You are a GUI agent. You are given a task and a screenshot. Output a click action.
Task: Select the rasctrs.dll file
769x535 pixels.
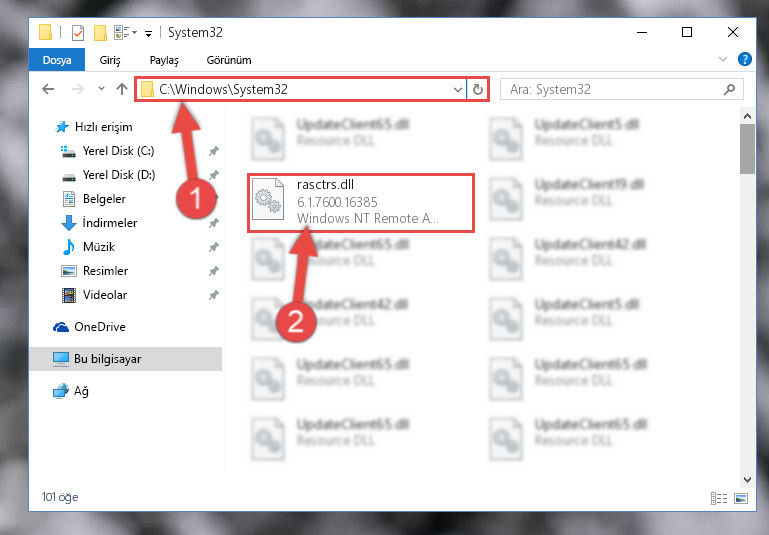coord(361,203)
